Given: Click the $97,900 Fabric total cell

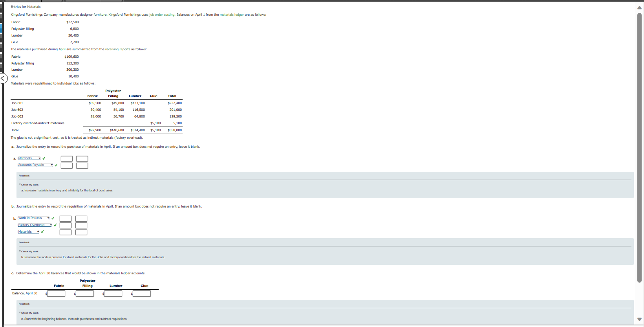Looking at the screenshot, I should [x=95, y=130].
